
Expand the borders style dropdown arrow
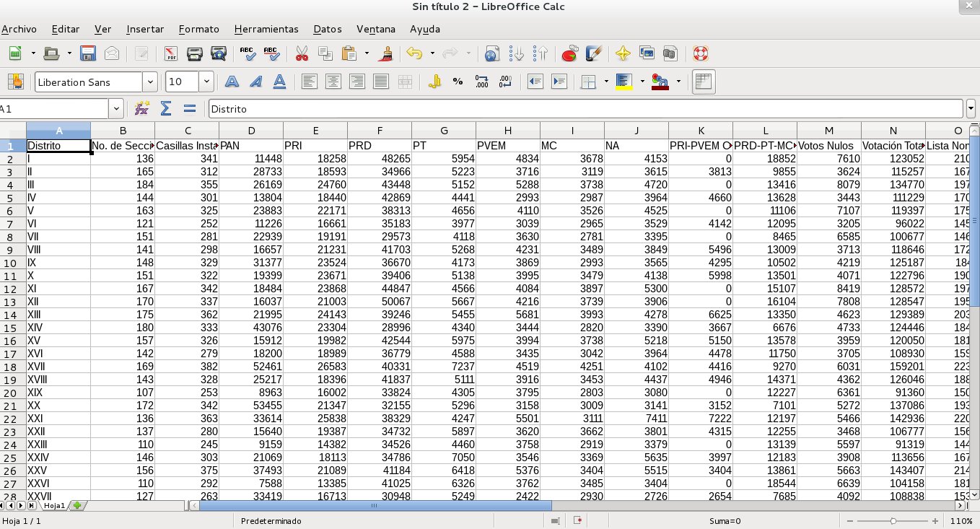pos(605,82)
